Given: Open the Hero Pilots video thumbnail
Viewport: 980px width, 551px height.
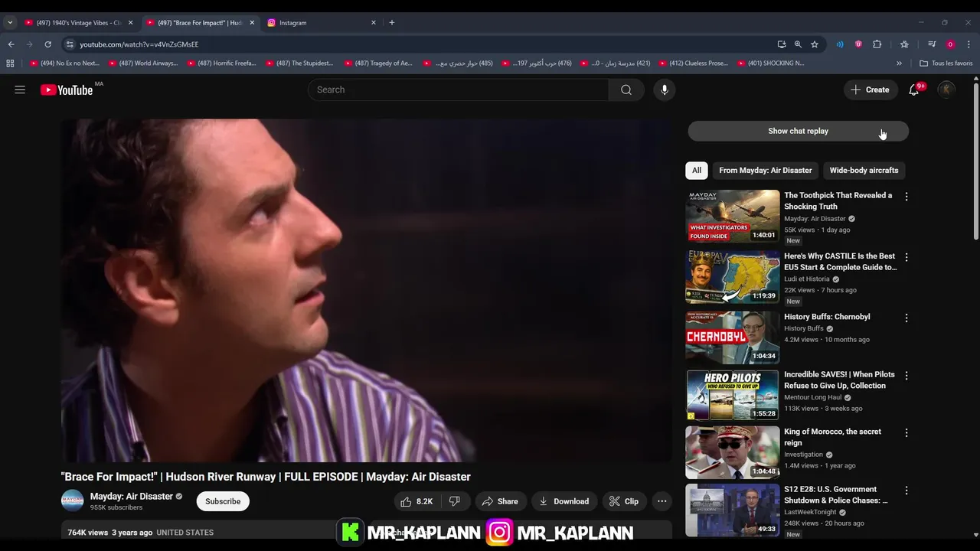Looking at the screenshot, I should tap(733, 396).
